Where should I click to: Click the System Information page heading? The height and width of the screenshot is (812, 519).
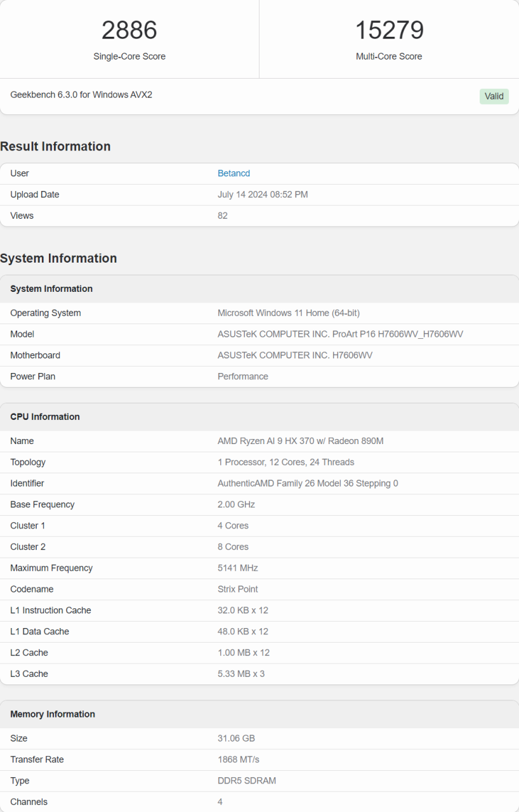(58, 258)
